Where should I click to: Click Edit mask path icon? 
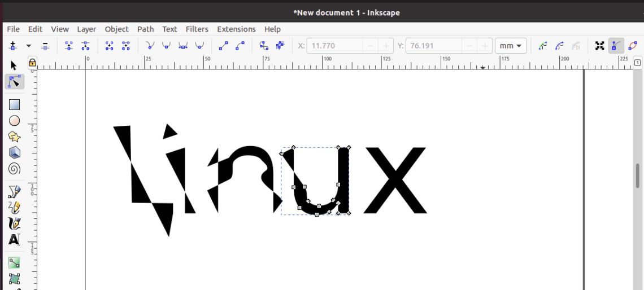(559, 46)
